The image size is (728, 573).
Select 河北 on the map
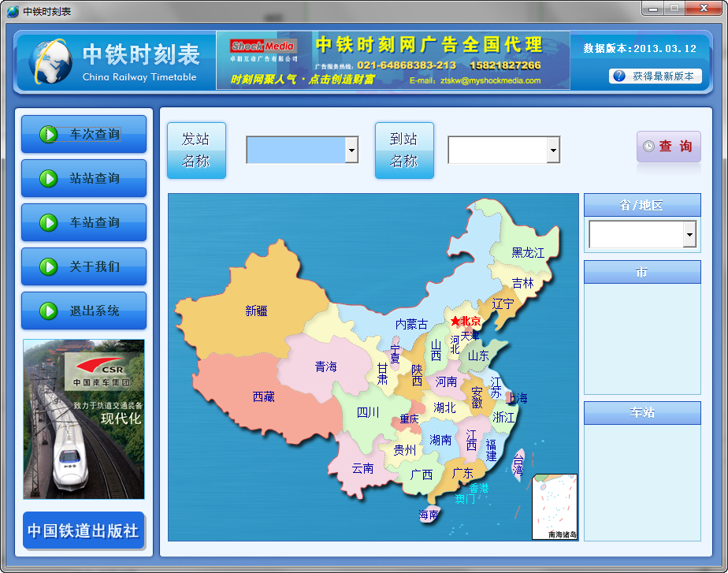tap(455, 345)
